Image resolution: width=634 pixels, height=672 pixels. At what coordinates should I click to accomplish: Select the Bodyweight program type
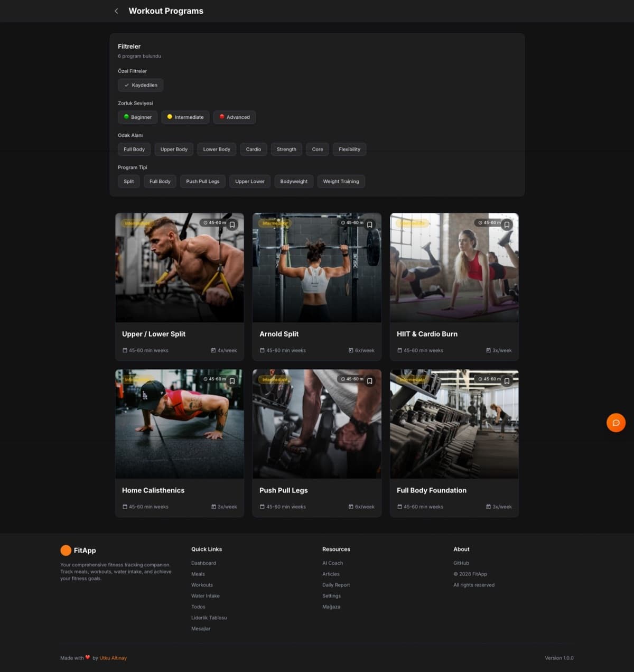point(294,181)
